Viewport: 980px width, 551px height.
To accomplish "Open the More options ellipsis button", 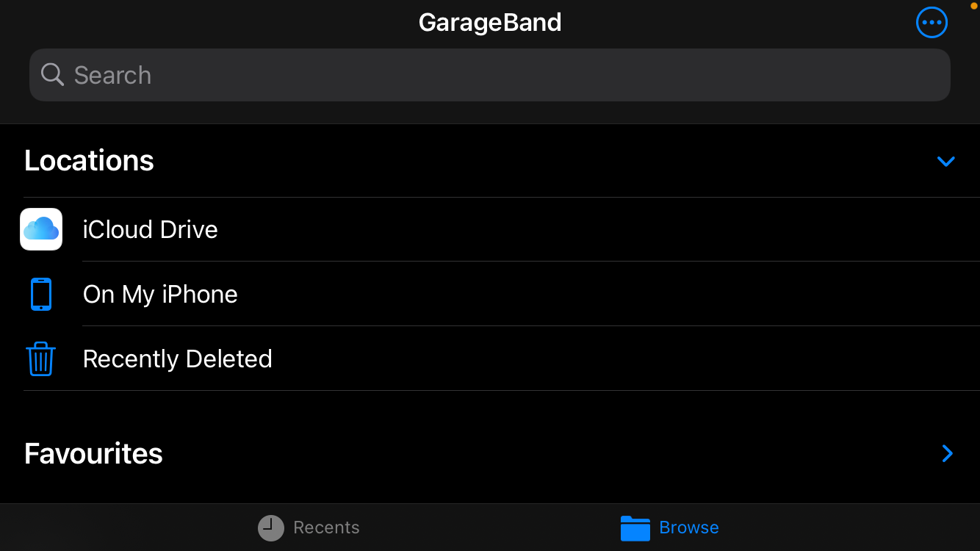I will pyautogui.click(x=932, y=22).
